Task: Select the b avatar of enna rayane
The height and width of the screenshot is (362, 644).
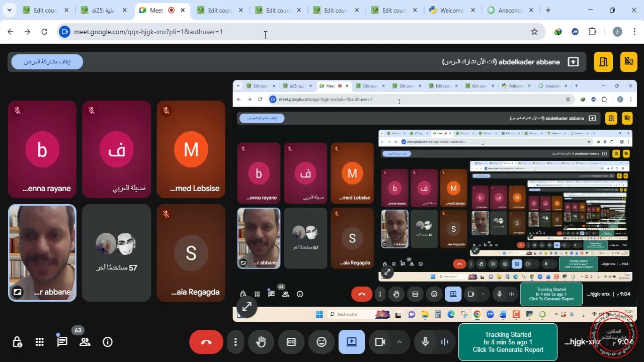Action: click(42, 150)
